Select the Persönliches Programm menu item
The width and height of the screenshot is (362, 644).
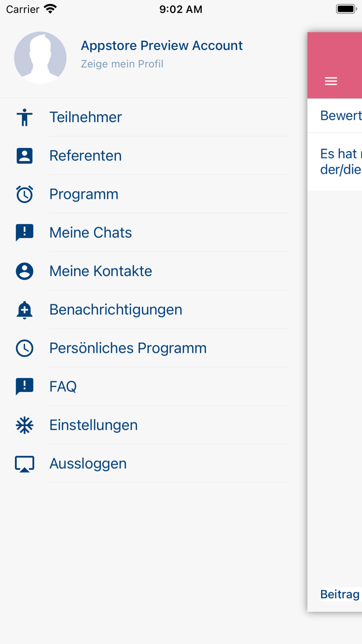128,348
